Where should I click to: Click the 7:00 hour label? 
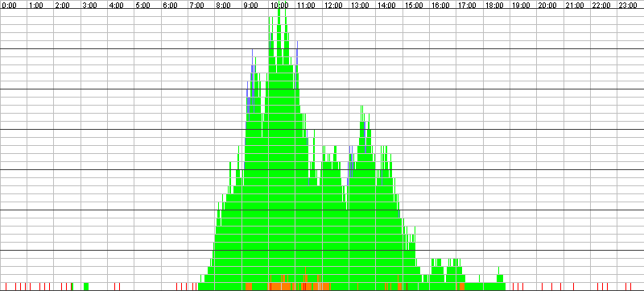pos(197,6)
